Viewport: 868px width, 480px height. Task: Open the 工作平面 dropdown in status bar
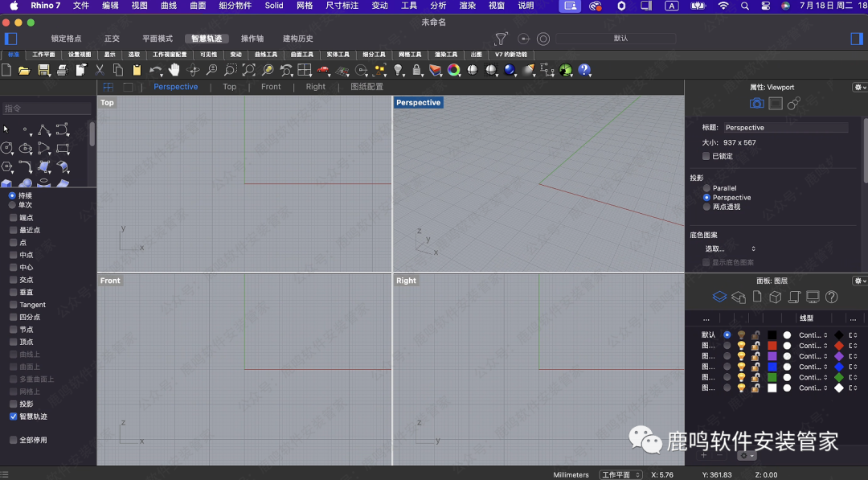click(x=621, y=475)
